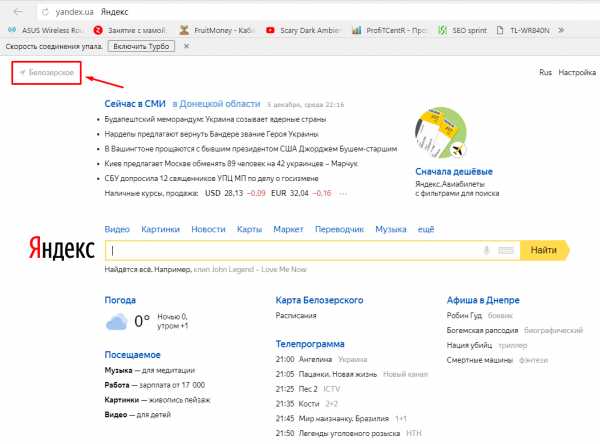600x444 pixels.
Task: Expand hidden bookmarks with double chevron
Action: 561,30
